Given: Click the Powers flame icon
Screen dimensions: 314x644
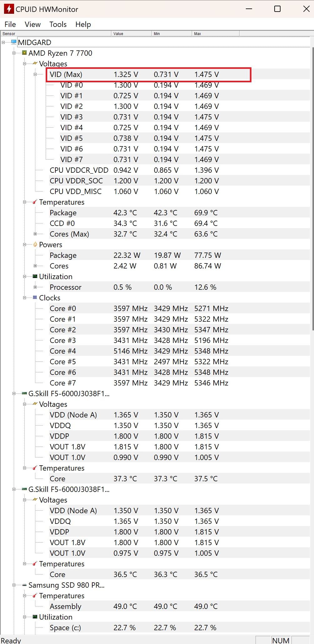Looking at the screenshot, I should click(35, 244).
